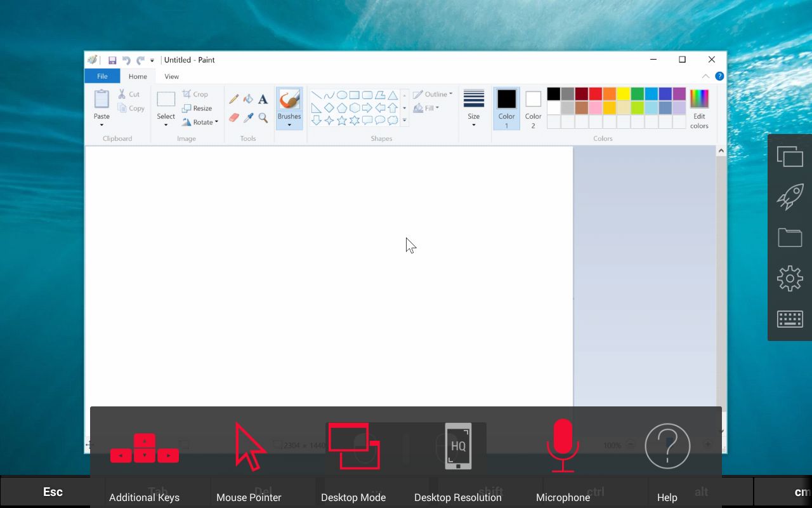Select the Pencil tool
This screenshot has height=508, width=812.
point(233,98)
